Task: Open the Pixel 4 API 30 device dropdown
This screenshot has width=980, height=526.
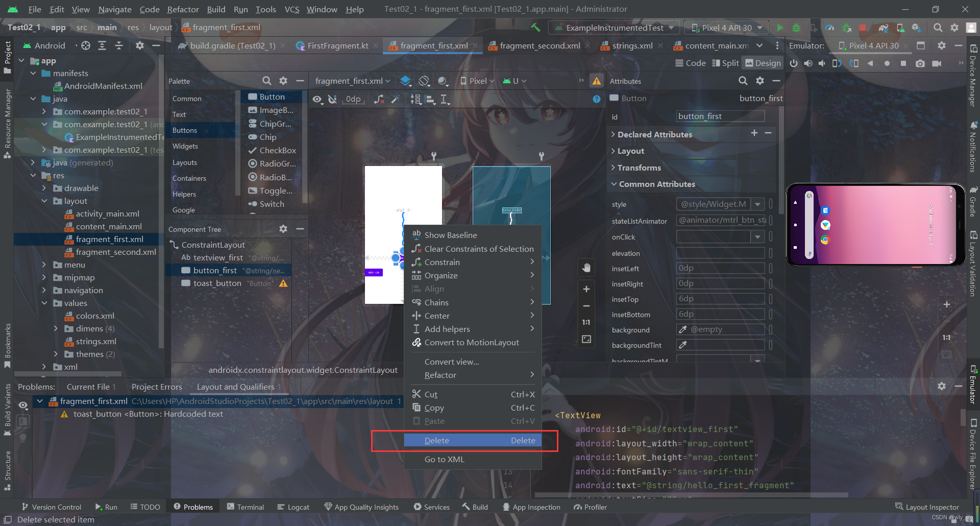Action: click(x=727, y=28)
